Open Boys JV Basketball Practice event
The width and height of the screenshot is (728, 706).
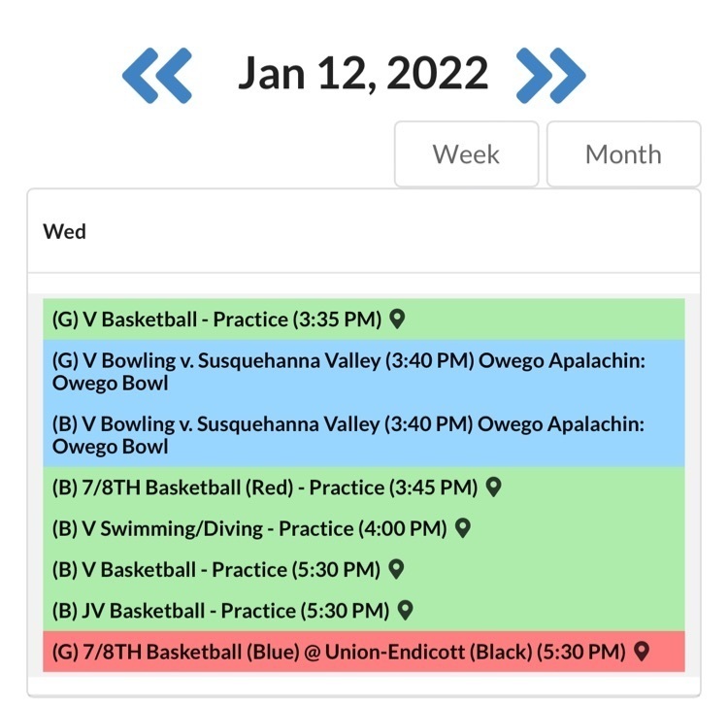220,610
